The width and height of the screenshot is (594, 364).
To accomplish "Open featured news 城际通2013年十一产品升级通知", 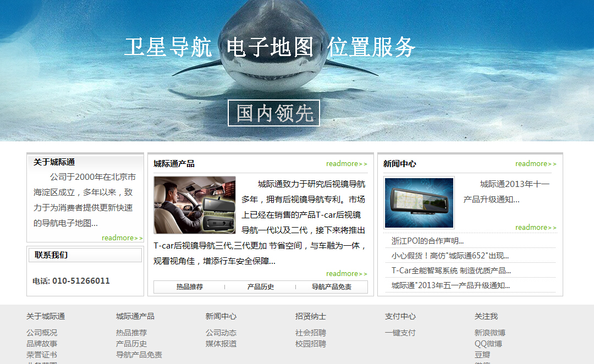I will (x=506, y=192).
